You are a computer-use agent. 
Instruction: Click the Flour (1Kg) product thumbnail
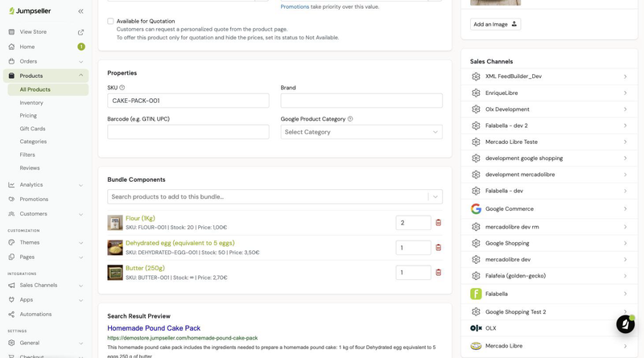(115, 223)
